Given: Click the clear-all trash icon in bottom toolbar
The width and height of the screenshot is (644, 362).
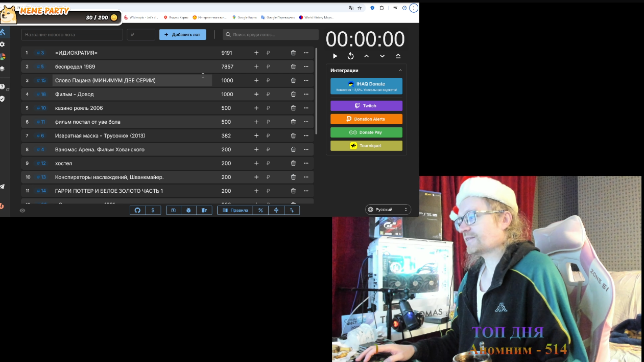Looking at the screenshot, I should click(x=204, y=210).
